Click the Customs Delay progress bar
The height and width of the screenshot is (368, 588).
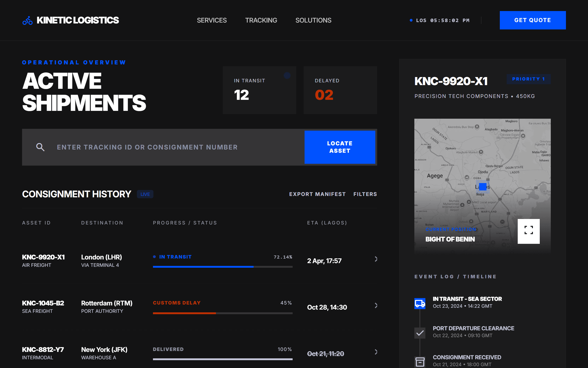[x=223, y=313]
